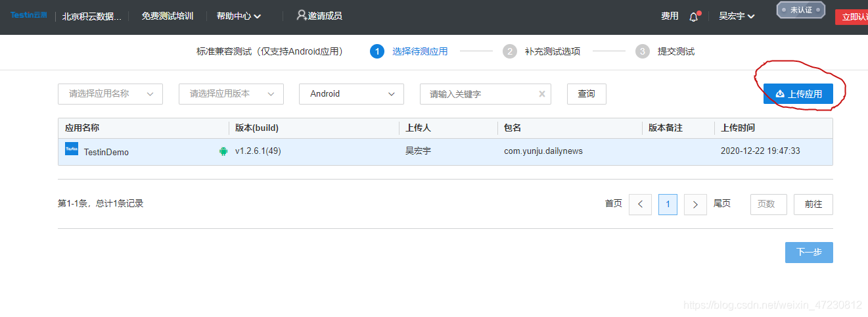The image size is (868, 317).
Task: Click 首页 first page link
Action: [x=613, y=204]
